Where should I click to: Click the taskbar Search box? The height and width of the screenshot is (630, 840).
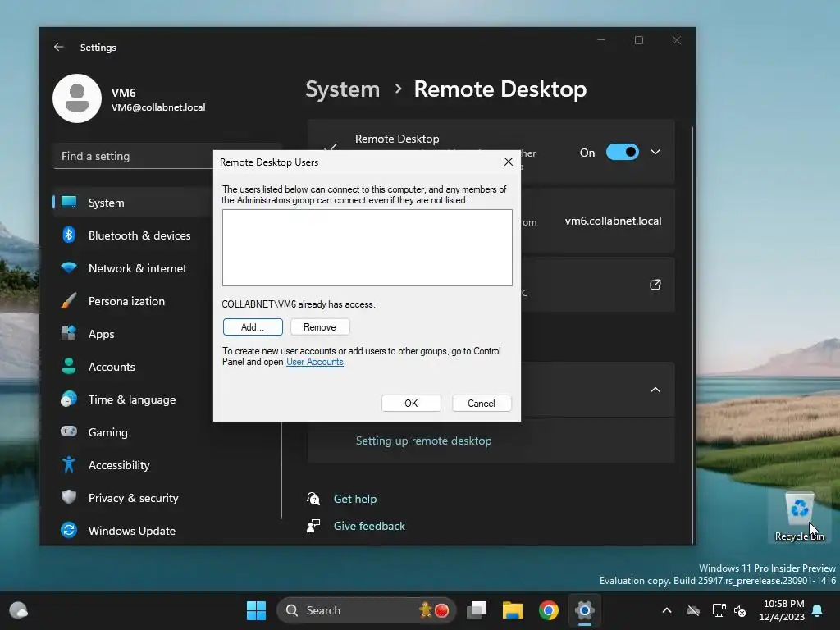point(367,610)
